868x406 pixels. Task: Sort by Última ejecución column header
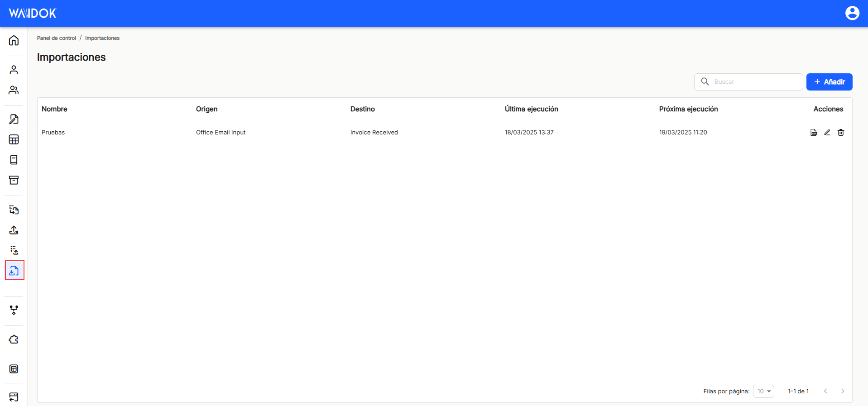(532, 109)
